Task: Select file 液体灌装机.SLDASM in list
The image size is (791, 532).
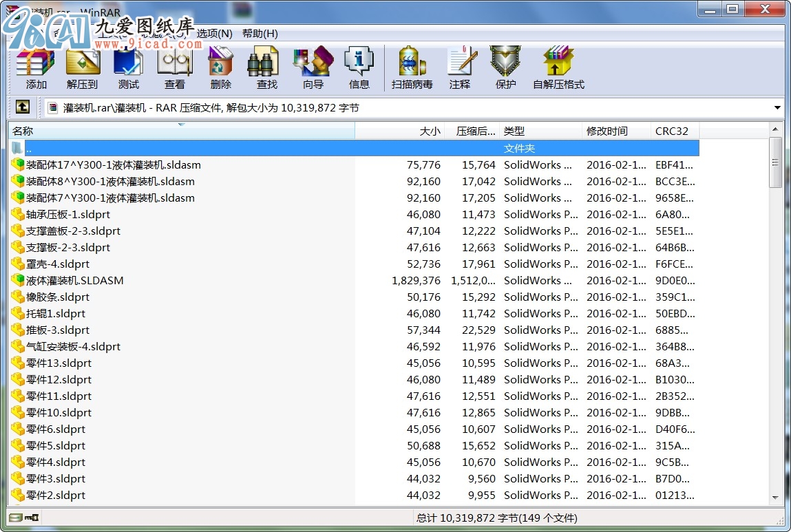Action: pos(74,281)
